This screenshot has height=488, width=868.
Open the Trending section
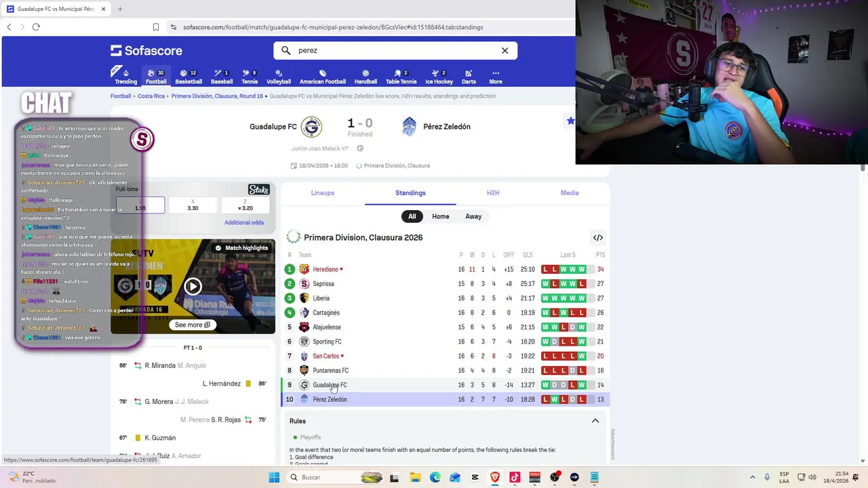pyautogui.click(x=125, y=77)
